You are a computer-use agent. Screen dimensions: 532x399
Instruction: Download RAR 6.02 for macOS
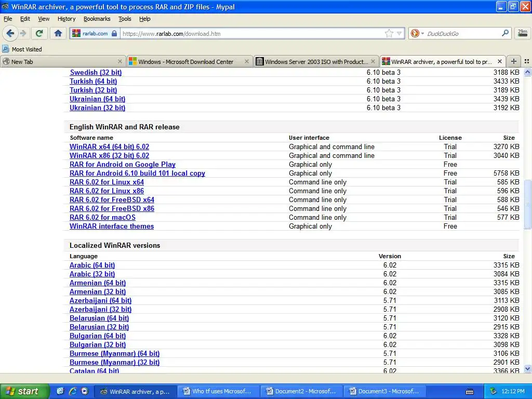pyautogui.click(x=102, y=217)
